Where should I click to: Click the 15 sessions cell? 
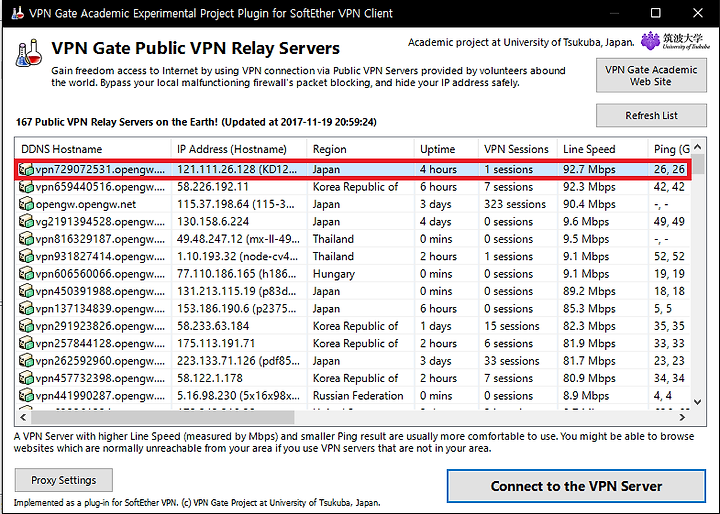point(512,326)
